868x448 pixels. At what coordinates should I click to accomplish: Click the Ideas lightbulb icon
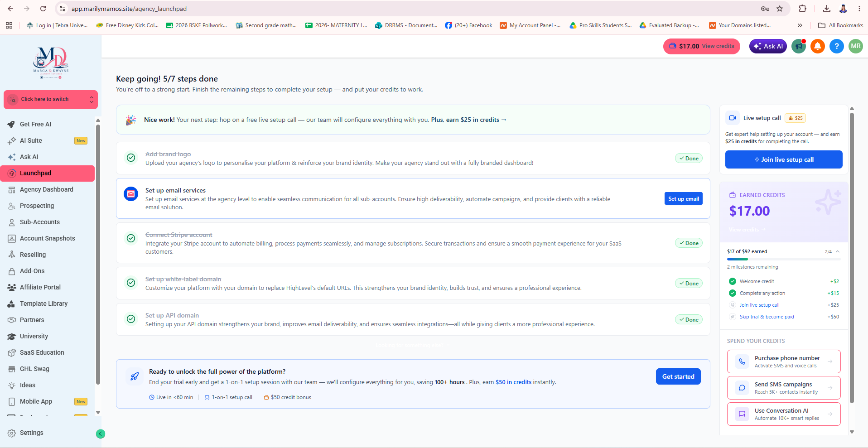(12, 385)
